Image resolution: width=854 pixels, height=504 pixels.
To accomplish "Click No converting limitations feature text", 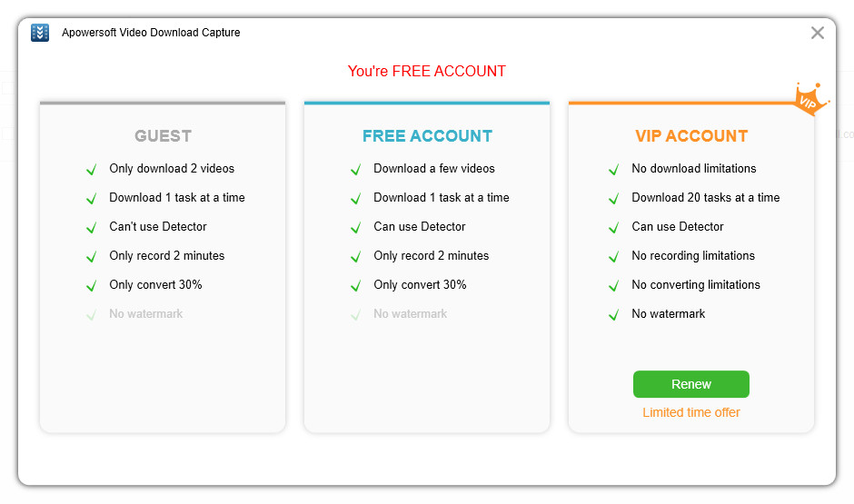I will (696, 284).
